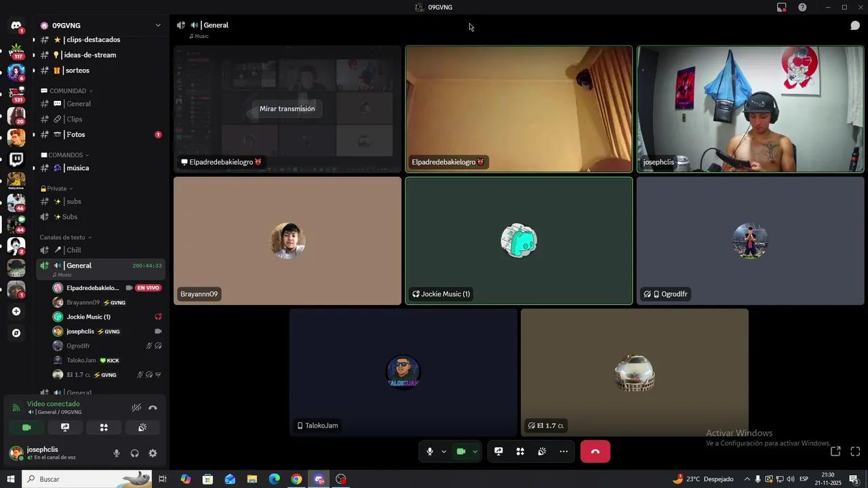
Task: Open soundboard in voice connection panel
Action: [142, 428]
